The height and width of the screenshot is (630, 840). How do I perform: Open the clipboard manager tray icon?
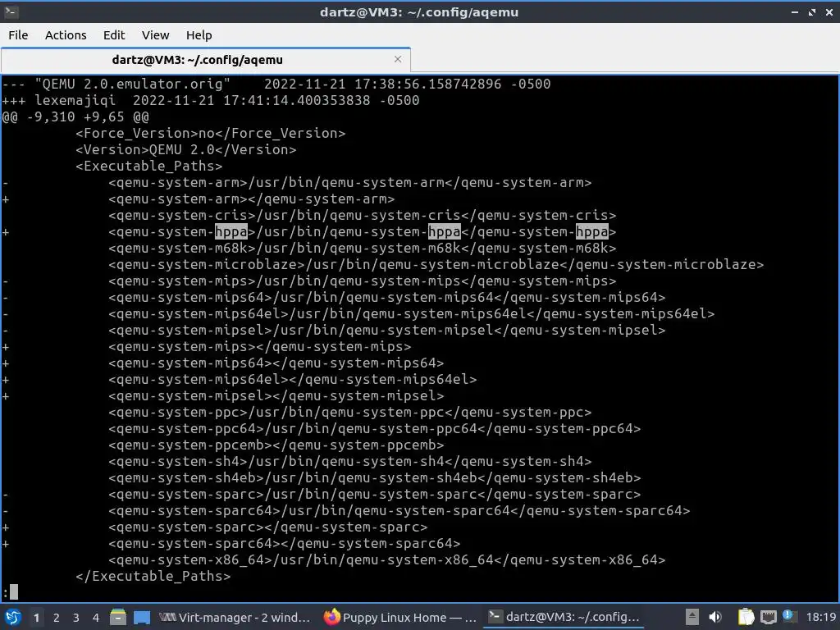[746, 617]
